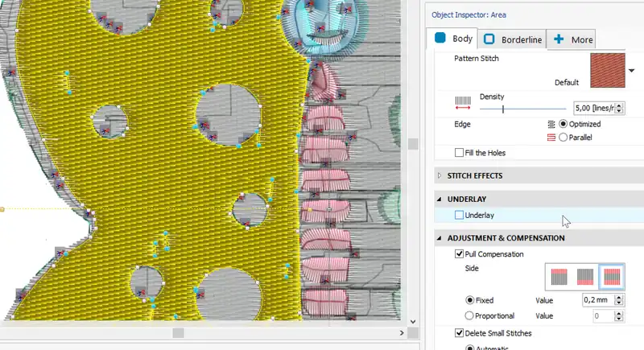Click the Optimized edge icon

coord(551,124)
